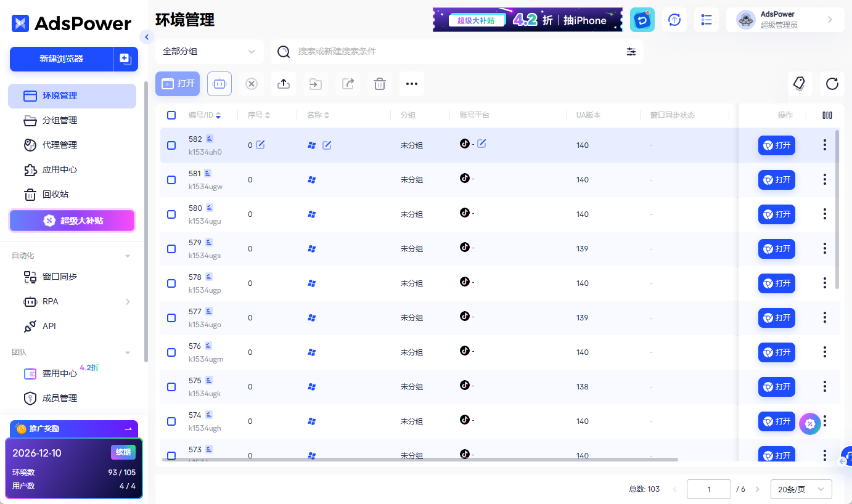Screen dimensions: 852x504
Task: Click the upload/export icon in toolbar
Action: (x=284, y=84)
